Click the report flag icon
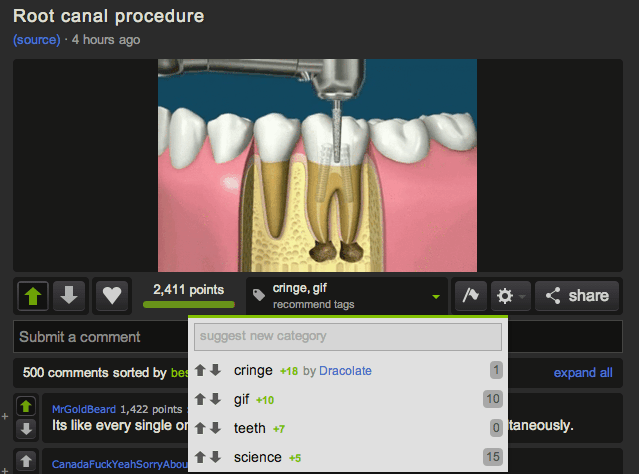The height and width of the screenshot is (474, 639). (x=471, y=296)
